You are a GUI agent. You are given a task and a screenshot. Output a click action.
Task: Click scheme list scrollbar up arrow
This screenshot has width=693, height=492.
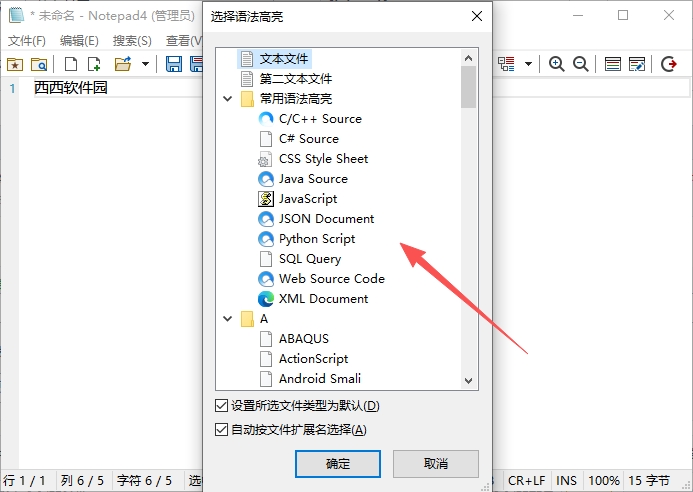(468, 58)
